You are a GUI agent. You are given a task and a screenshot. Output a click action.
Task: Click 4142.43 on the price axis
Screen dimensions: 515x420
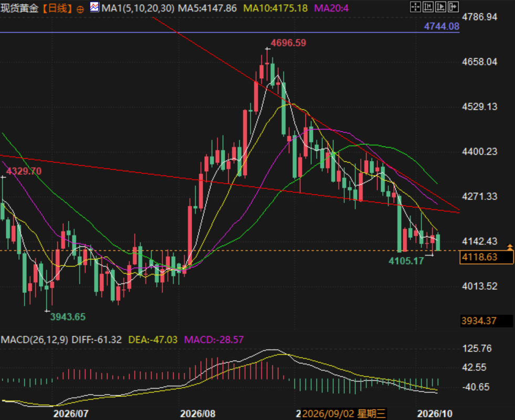(x=479, y=241)
